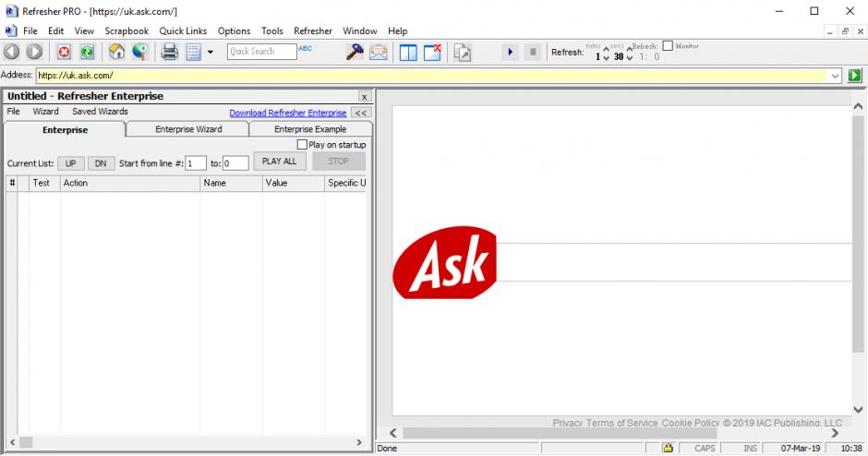Click the Refresher PRO title bar icon
The image size is (868, 456).
click(x=12, y=11)
